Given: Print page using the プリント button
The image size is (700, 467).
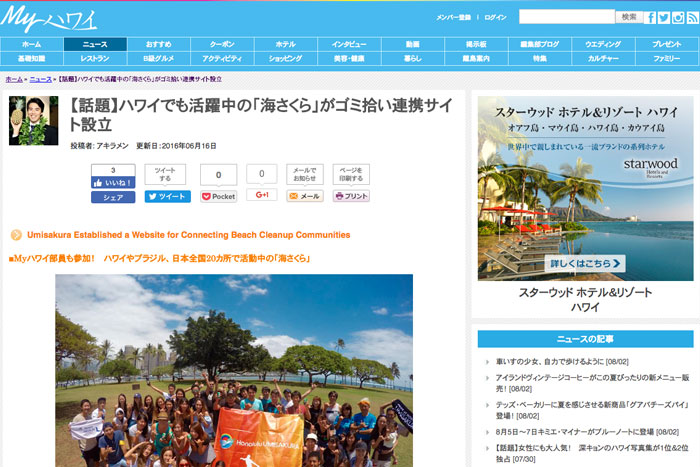Looking at the screenshot, I should 351,196.
